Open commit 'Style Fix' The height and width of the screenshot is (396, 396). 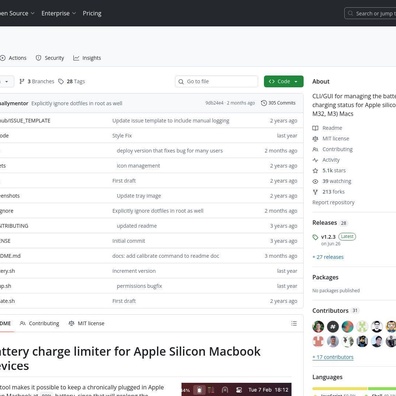click(x=122, y=136)
